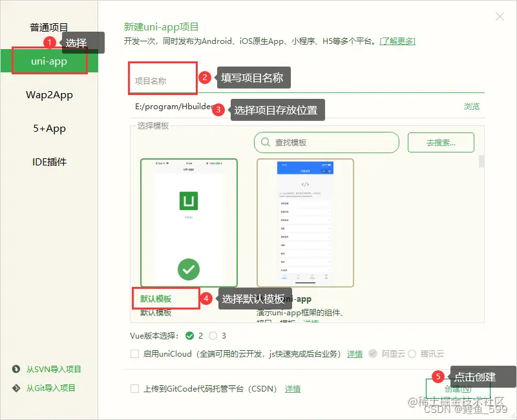This screenshot has height=420, width=517.
Task: Switch to the 5+App section
Action: [x=50, y=128]
